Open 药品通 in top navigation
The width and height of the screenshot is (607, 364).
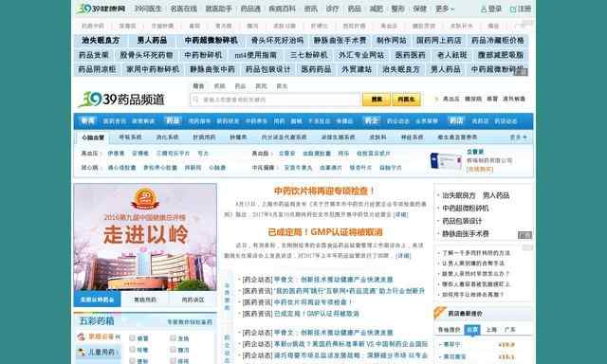(x=250, y=9)
